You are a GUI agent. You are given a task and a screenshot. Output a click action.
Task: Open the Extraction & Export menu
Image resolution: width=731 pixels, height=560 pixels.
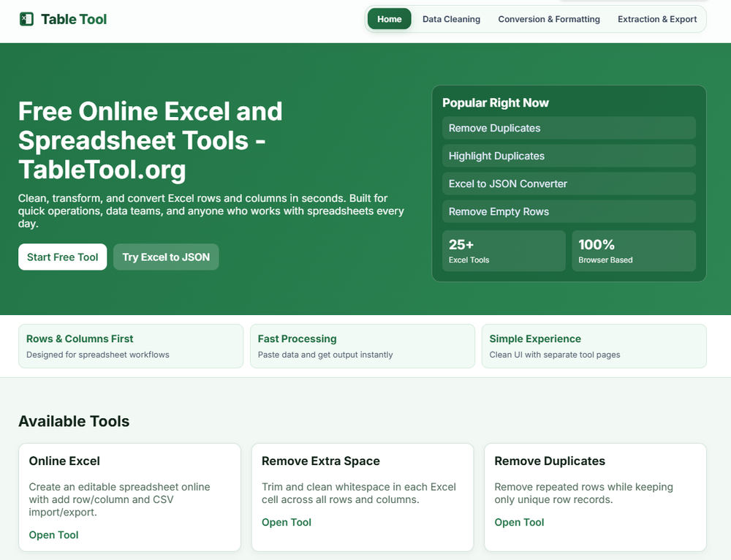point(657,19)
